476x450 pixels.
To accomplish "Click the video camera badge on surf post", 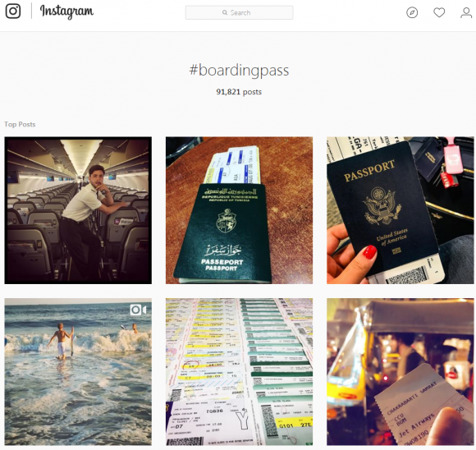I will point(138,310).
